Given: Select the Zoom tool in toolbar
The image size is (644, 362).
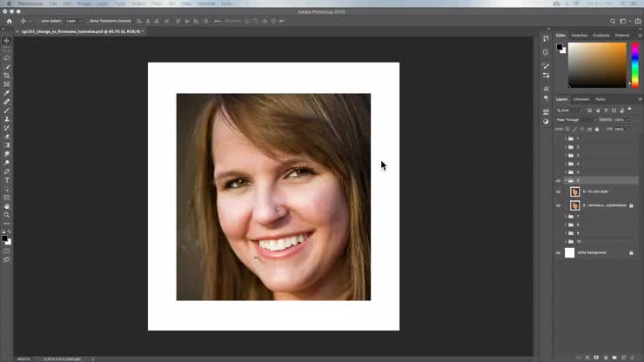Looking at the screenshot, I should tap(7, 215).
